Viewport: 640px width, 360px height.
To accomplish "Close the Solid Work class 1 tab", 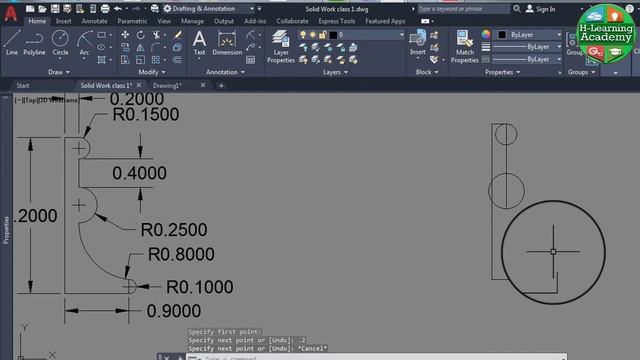I will pos(139,85).
